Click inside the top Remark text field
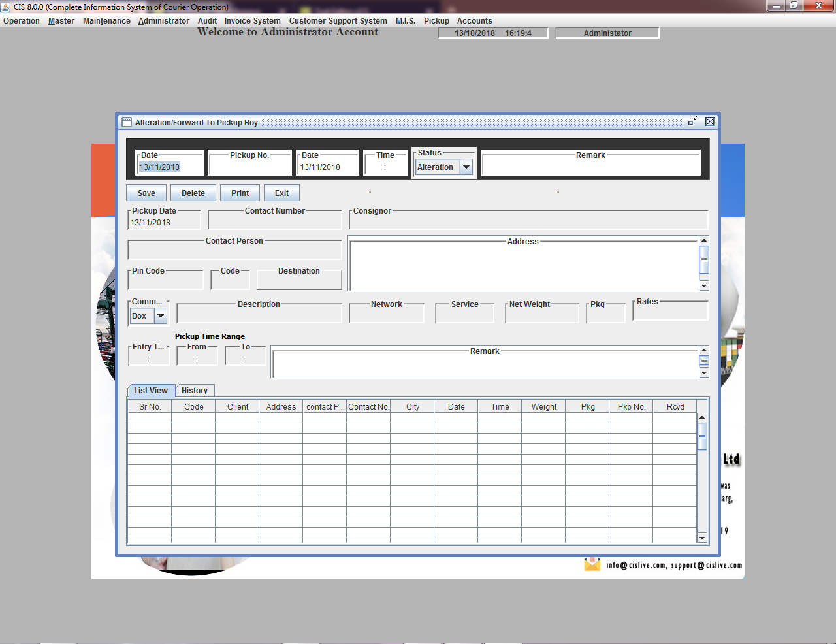 (x=590, y=167)
